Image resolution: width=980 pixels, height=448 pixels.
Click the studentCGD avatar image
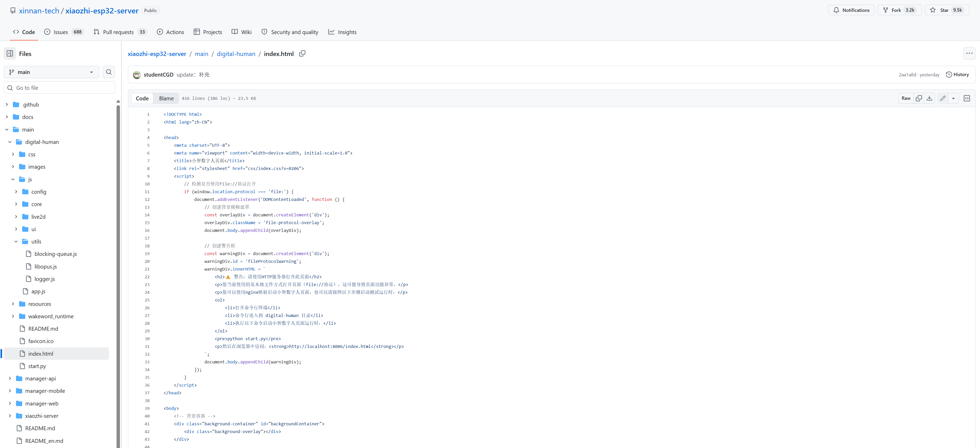tap(137, 75)
